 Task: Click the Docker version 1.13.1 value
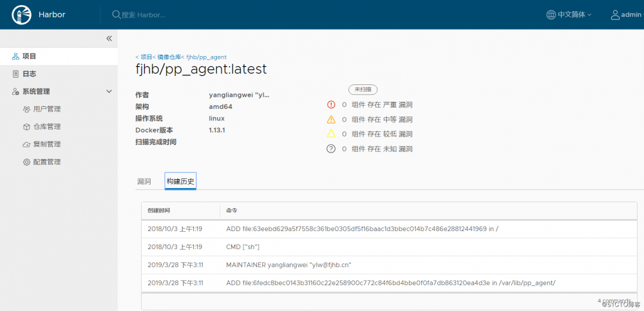(x=217, y=130)
